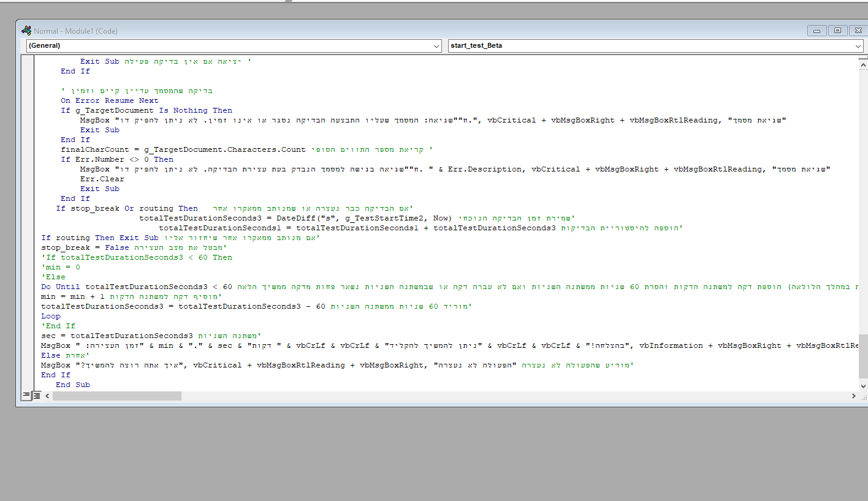Click the Normal - Module1 (Code) title bar
Viewport: 868px width, 501px height.
point(368,31)
